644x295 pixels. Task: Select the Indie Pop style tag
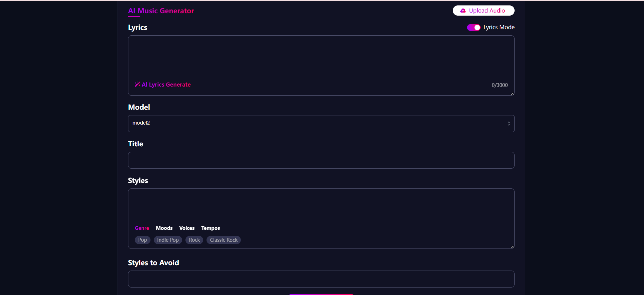point(168,240)
